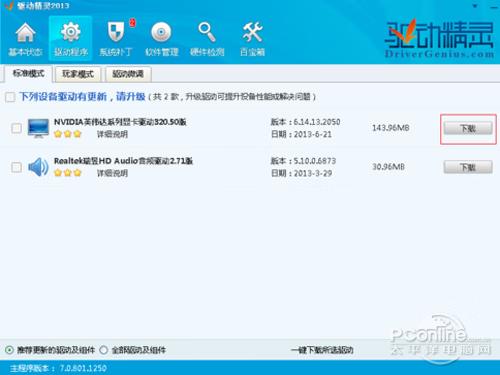Open the title bar dropdown menu arrow
Screen dimensions: 500x375
[x=475, y=6]
